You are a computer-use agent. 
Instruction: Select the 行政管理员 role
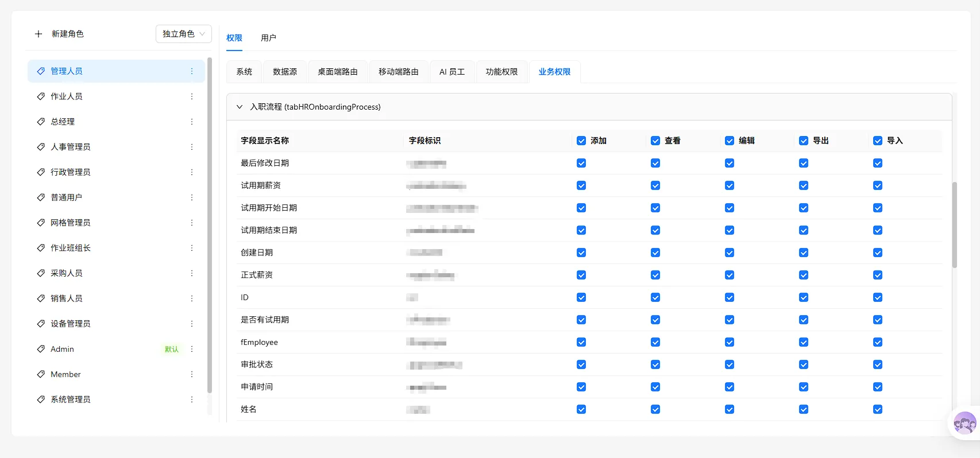coord(116,172)
